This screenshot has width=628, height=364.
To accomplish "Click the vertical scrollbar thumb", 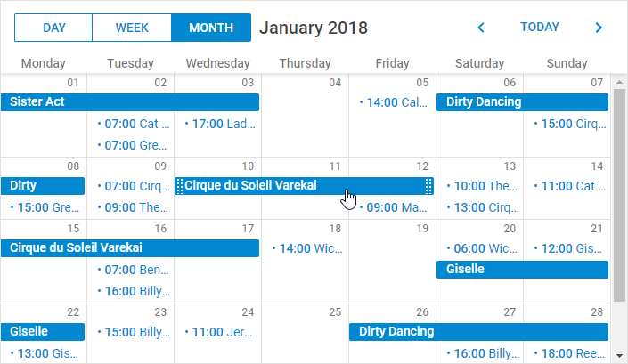I will click(620, 196).
